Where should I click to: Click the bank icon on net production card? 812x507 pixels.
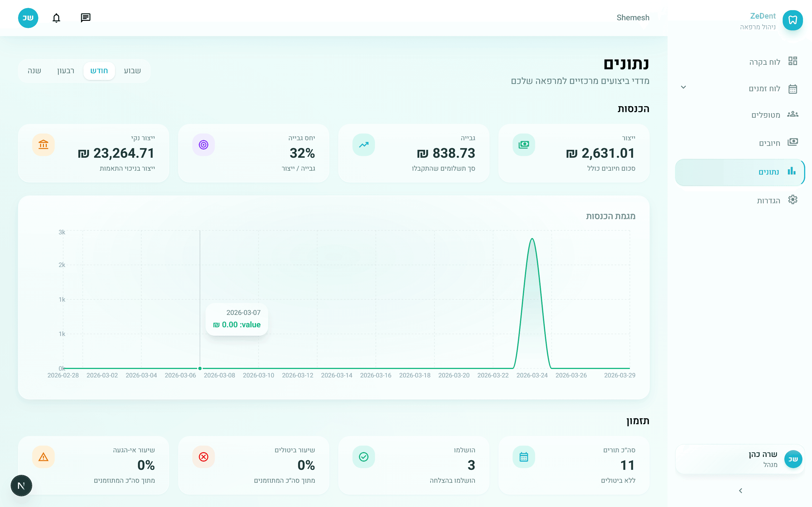tap(43, 145)
